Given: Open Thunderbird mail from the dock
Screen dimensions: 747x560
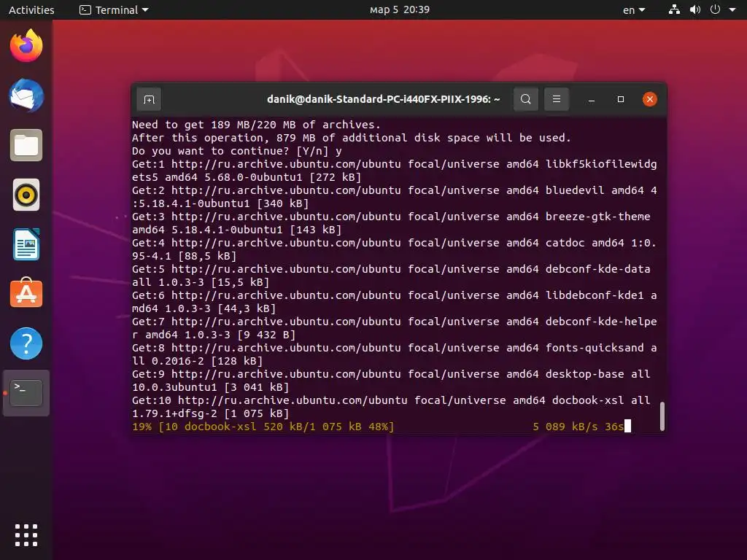Looking at the screenshot, I should [26, 96].
